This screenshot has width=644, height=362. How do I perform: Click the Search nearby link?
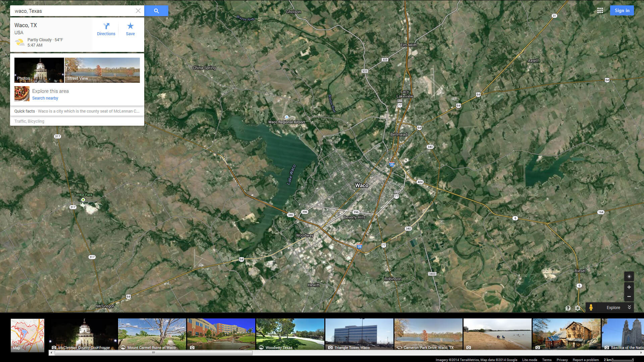coord(45,98)
